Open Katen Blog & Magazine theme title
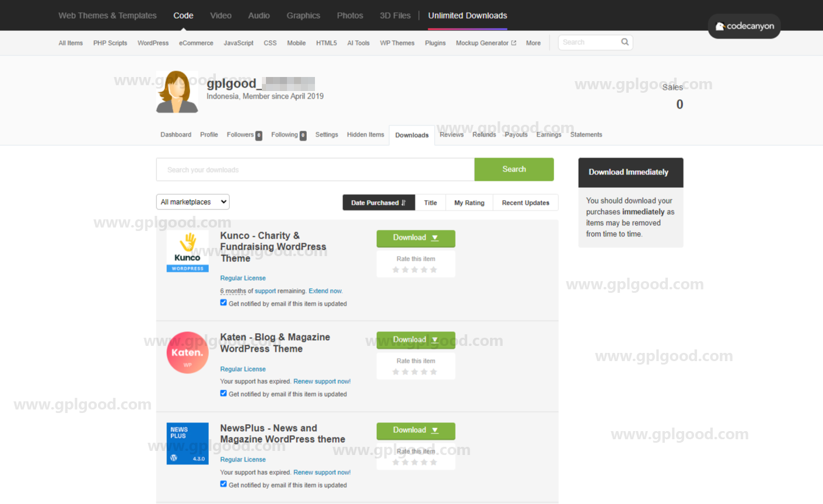The height and width of the screenshot is (504, 823). [x=275, y=343]
